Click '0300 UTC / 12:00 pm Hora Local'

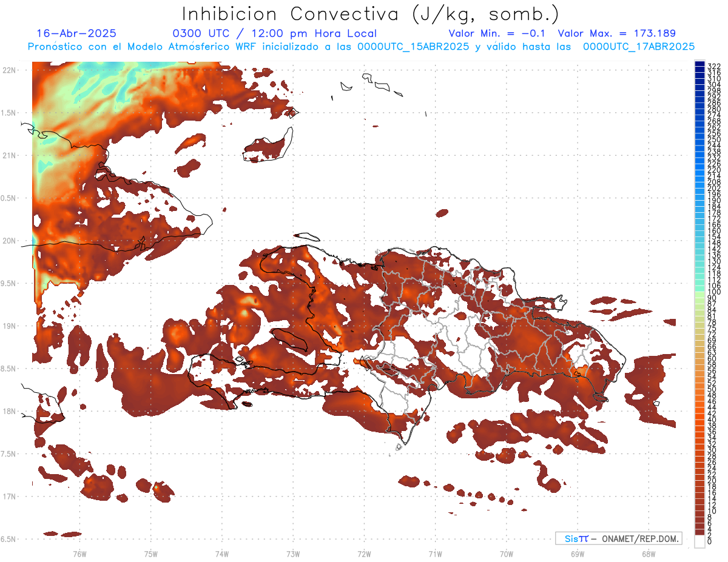pyautogui.click(x=274, y=34)
